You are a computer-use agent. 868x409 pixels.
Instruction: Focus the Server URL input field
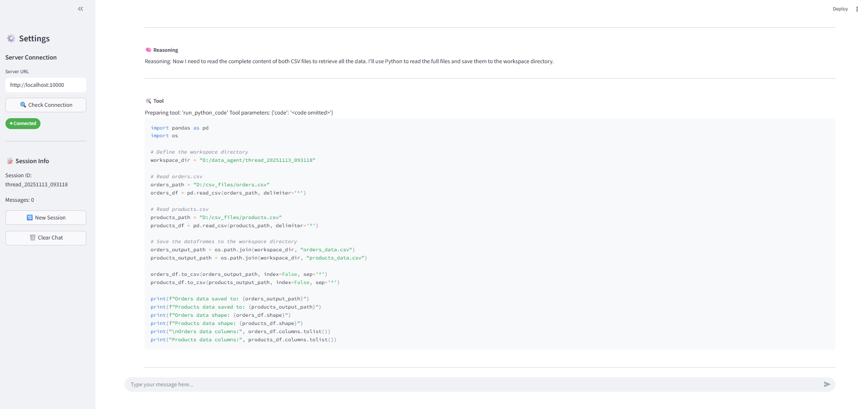click(x=46, y=85)
